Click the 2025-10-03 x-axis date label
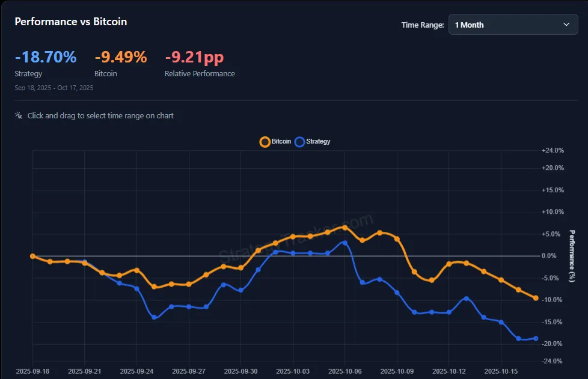This screenshot has height=379, width=588. (293, 371)
